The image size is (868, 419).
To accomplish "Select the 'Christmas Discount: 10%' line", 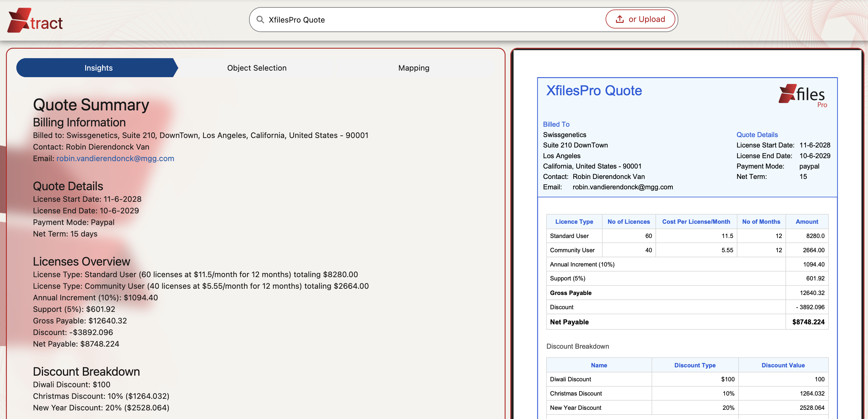I will point(101,396).
